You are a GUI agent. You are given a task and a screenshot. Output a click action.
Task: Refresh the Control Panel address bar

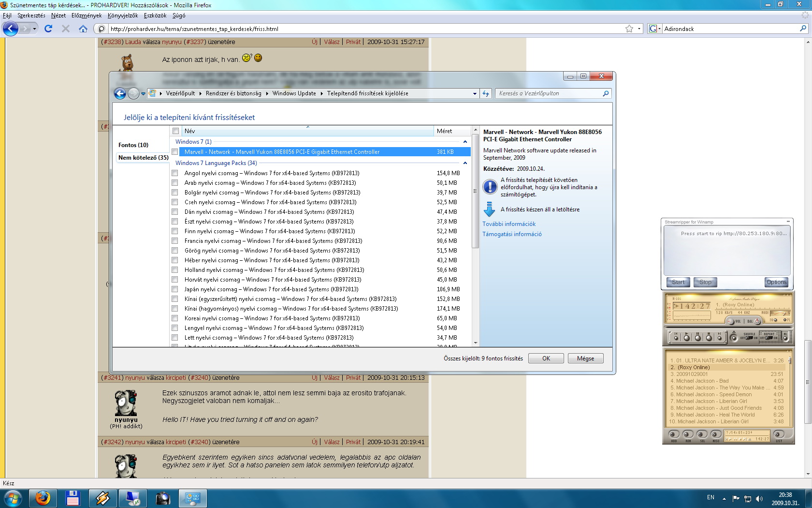(486, 93)
